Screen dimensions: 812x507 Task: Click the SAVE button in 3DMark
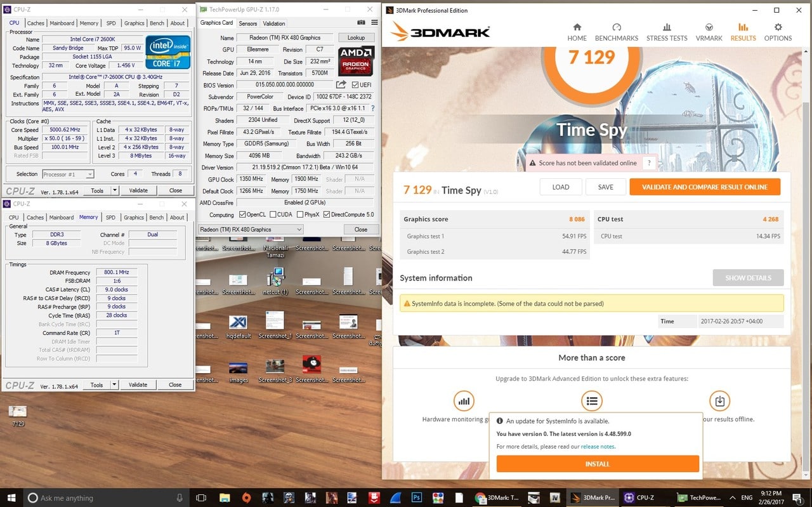coord(606,187)
